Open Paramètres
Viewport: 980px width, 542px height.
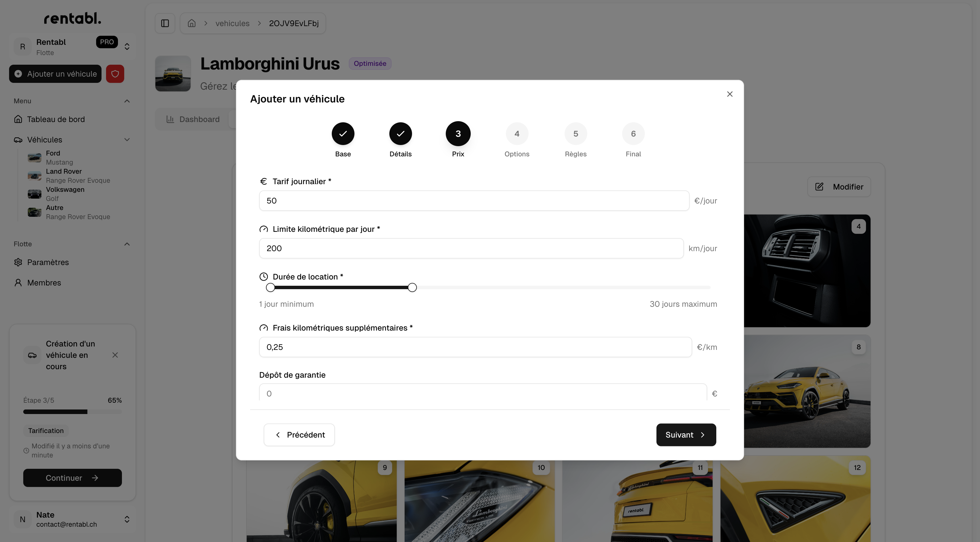72,262
